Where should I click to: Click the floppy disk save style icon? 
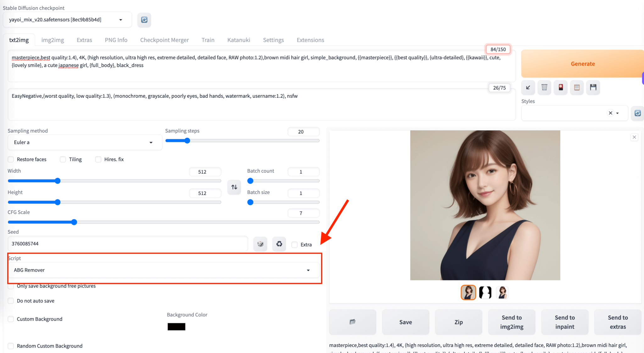click(593, 87)
